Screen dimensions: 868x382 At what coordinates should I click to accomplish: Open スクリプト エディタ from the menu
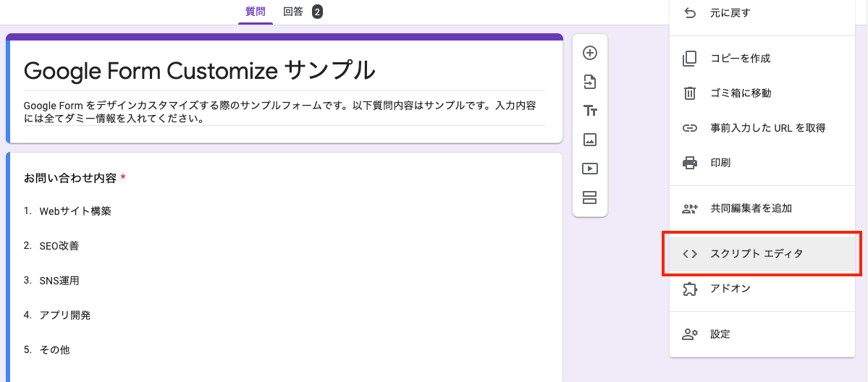pos(762,254)
